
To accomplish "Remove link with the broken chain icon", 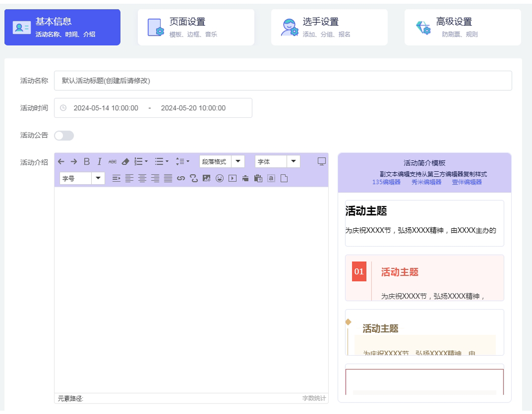I will click(194, 179).
